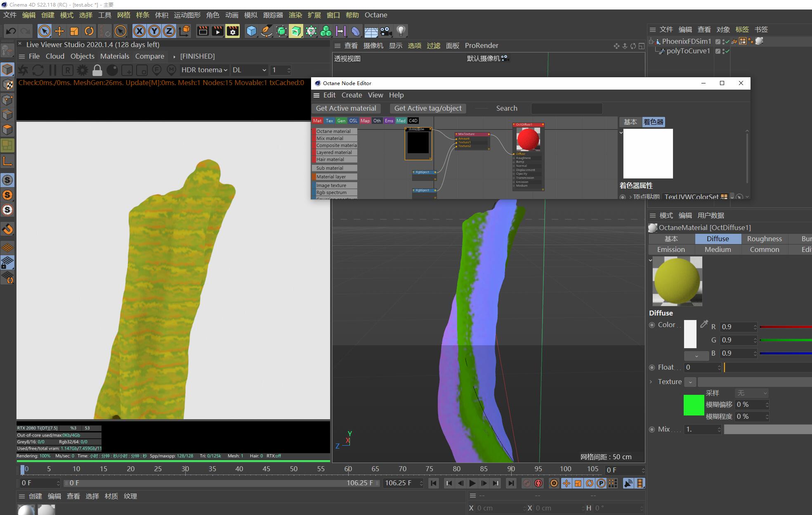
Task: Click the Undo arrow icon
Action: pos(11,31)
